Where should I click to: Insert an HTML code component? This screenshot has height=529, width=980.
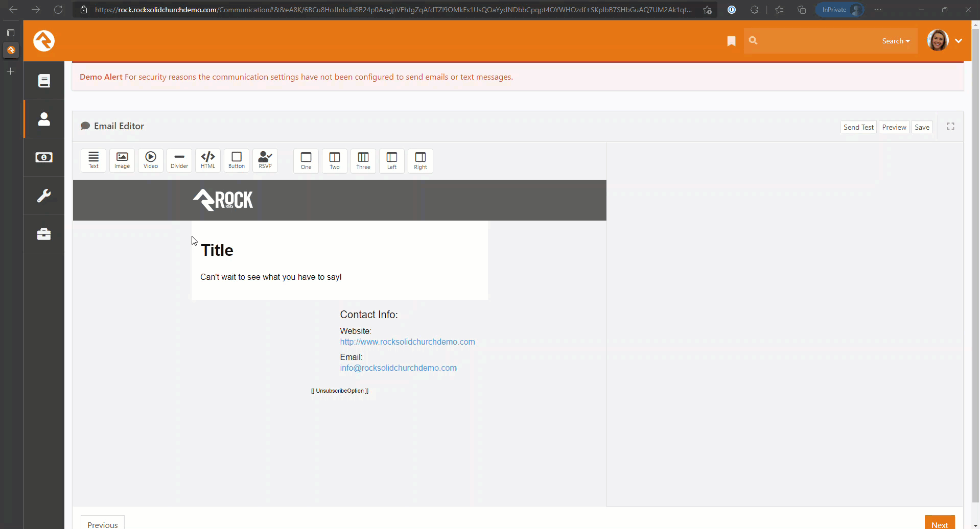208,160
